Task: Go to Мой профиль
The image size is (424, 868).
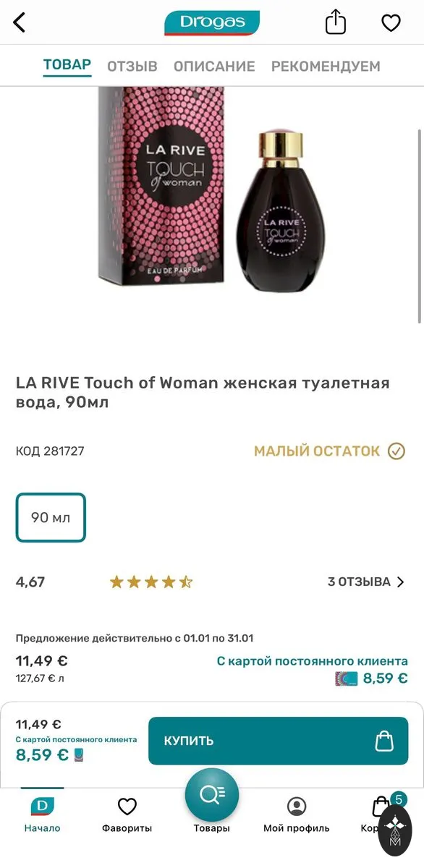Action: click(297, 814)
